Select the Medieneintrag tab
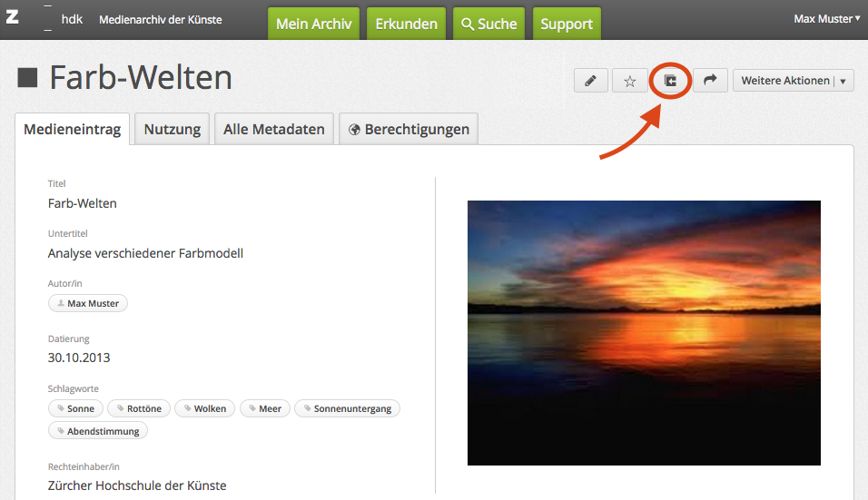Image resolution: width=868 pixels, height=500 pixels. 73,129
